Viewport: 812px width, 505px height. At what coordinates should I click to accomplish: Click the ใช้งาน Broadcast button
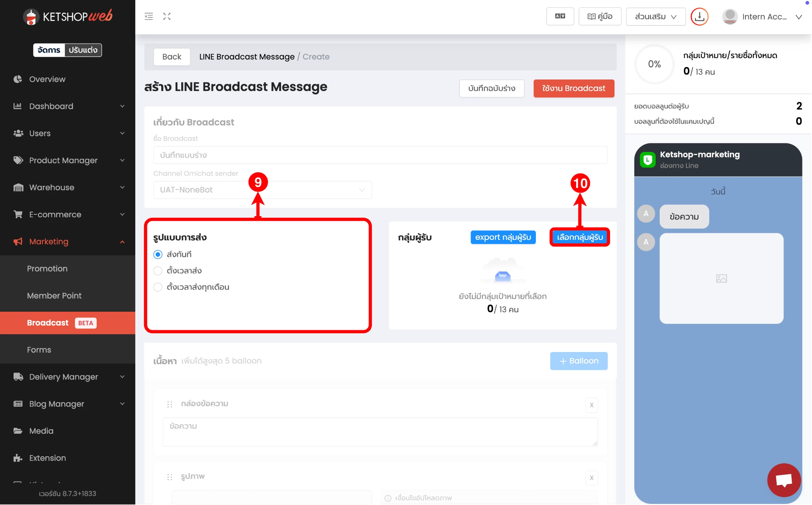(x=573, y=88)
